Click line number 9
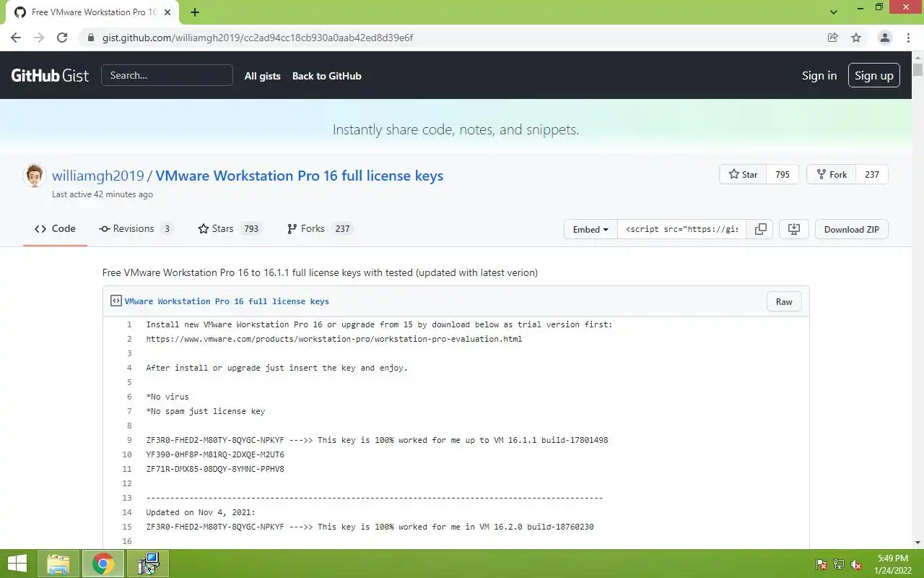The image size is (924, 578). [x=129, y=440]
